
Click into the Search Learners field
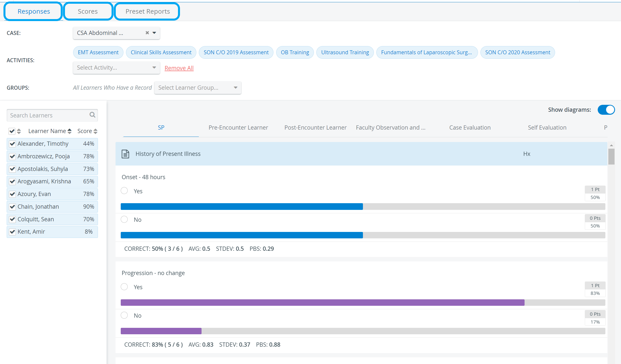(49, 115)
